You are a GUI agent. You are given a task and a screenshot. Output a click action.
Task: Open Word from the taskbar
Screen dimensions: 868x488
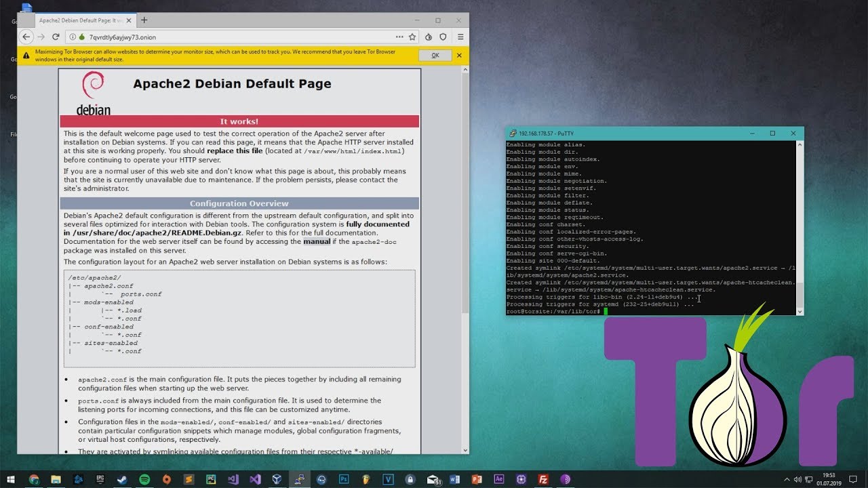coord(454,479)
